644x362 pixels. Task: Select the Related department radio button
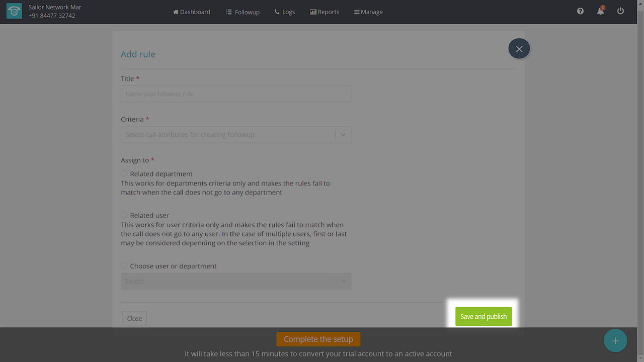[x=124, y=173]
